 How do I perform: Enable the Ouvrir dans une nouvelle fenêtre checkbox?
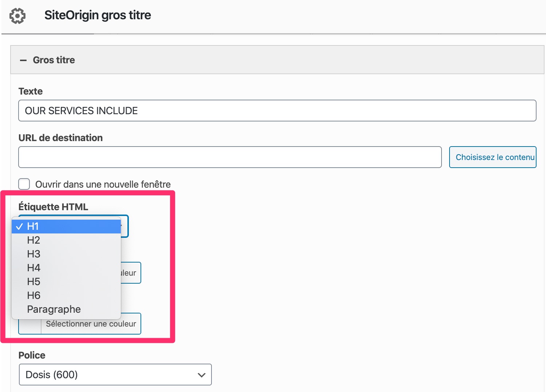coord(24,184)
